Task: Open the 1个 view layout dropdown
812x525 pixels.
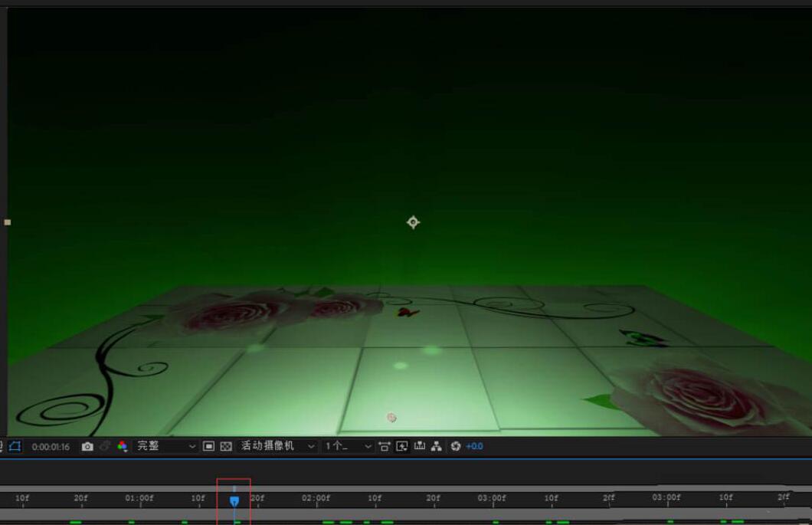Action: [x=348, y=446]
